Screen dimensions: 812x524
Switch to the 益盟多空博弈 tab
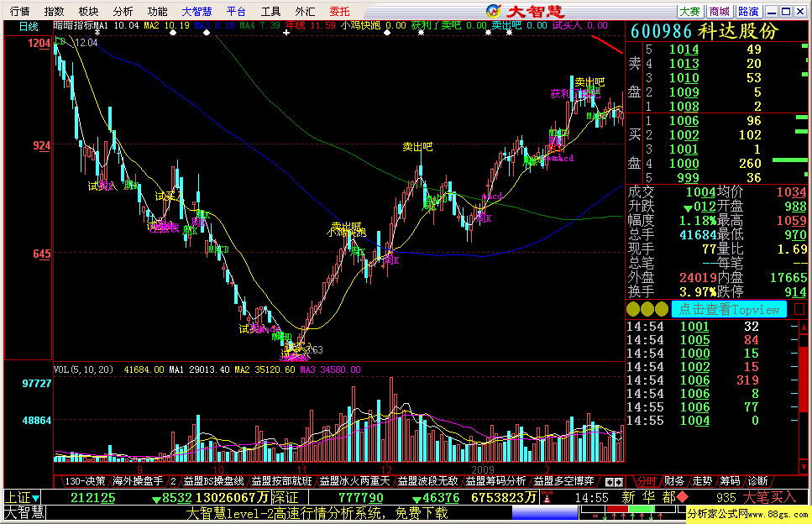click(564, 481)
